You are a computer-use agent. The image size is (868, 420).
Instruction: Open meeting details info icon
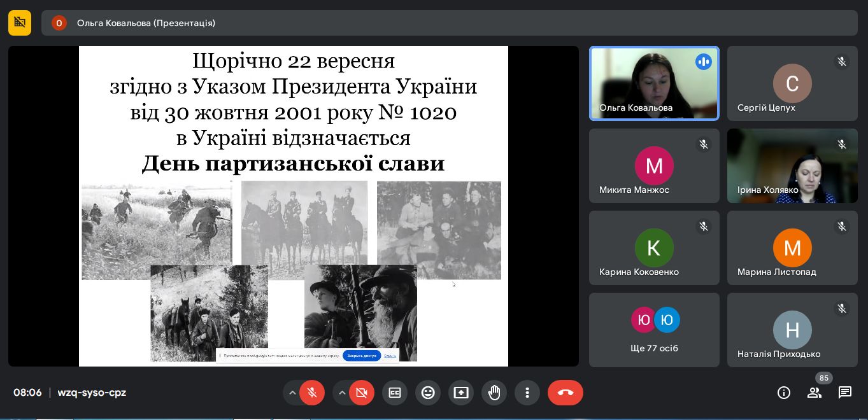[x=784, y=393]
